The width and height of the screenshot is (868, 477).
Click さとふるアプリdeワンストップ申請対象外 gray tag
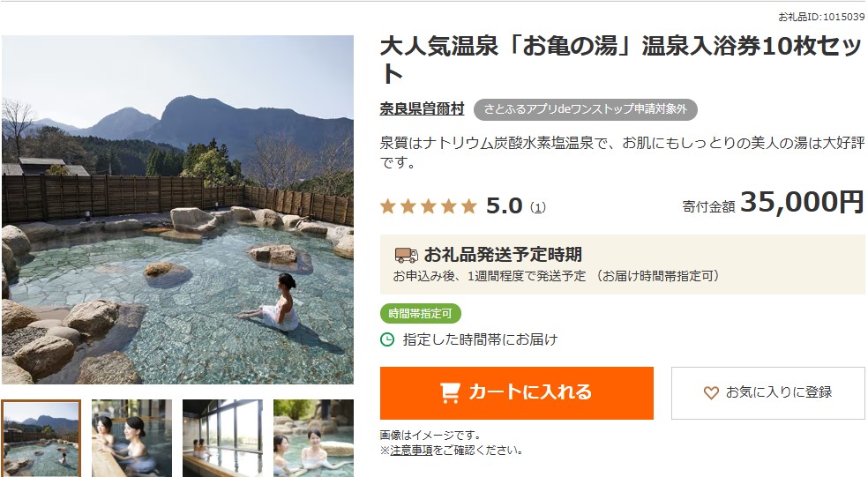coord(585,109)
